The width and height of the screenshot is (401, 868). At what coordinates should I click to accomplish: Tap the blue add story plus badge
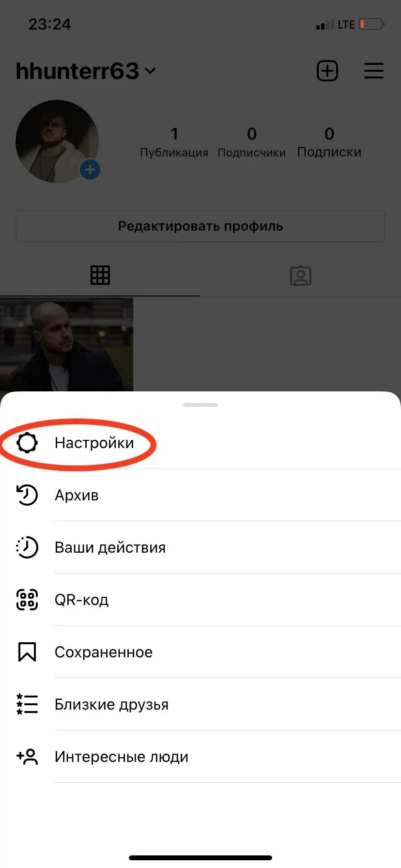[x=90, y=170]
